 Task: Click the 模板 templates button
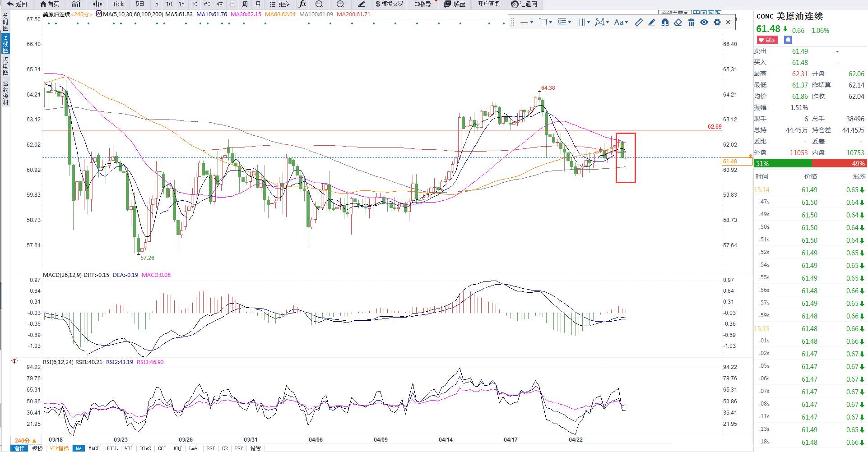[37, 448]
